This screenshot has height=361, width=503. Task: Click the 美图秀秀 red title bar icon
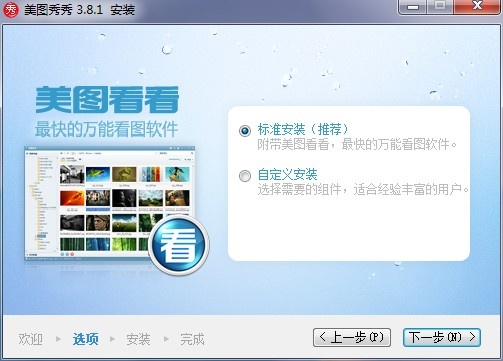point(10,10)
